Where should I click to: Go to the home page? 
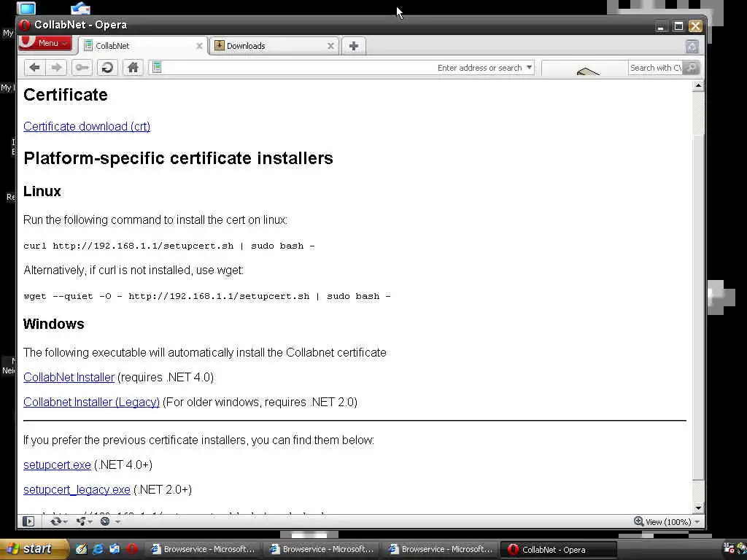[x=133, y=68]
